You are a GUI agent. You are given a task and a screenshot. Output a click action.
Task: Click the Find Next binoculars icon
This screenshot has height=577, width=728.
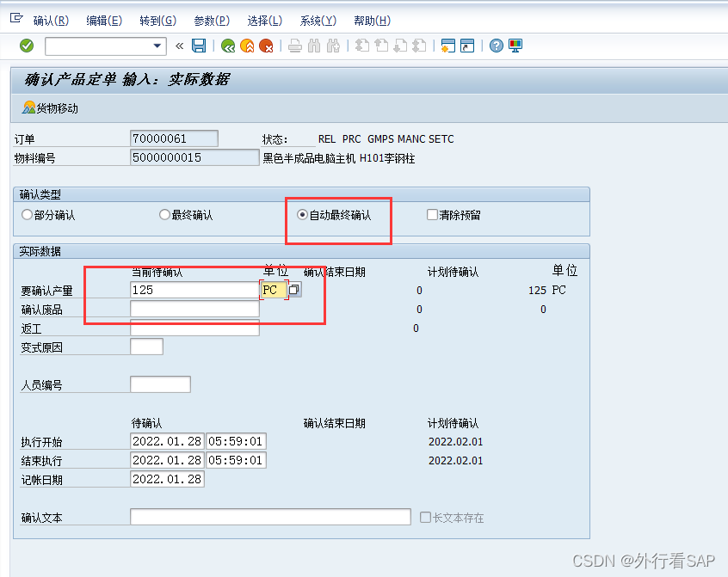click(x=333, y=46)
